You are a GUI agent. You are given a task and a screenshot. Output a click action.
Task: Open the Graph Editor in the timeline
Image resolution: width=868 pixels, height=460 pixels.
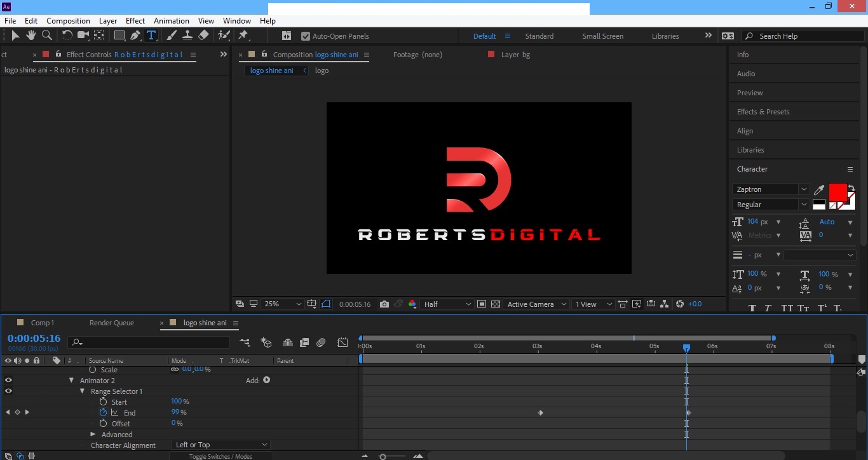(342, 342)
